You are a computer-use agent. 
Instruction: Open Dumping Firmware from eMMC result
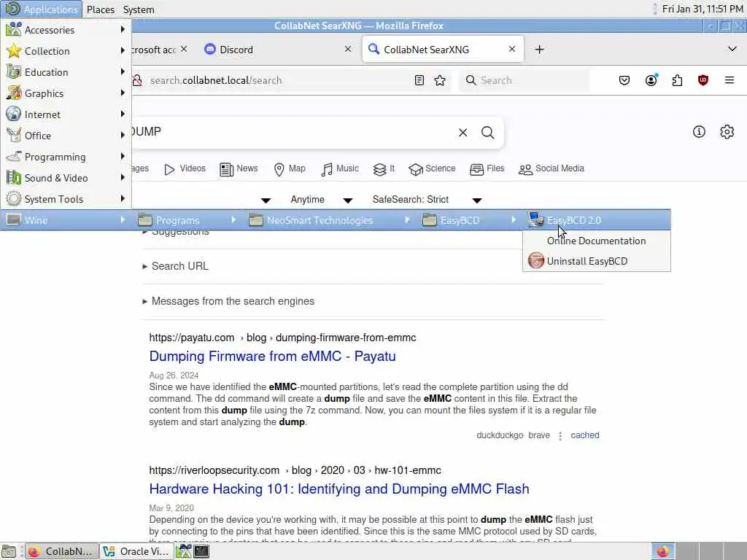(273, 356)
